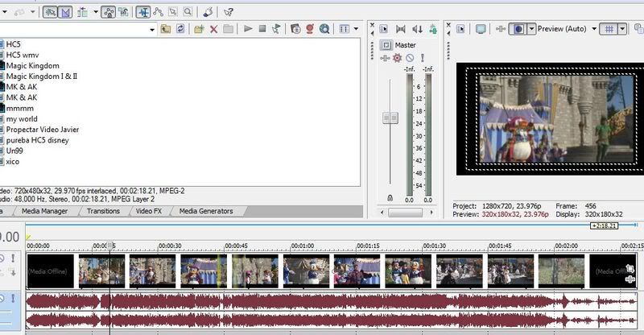The image size is (644, 335).
Task: Select the 'HC5 wmv' media item
Action: (23, 55)
